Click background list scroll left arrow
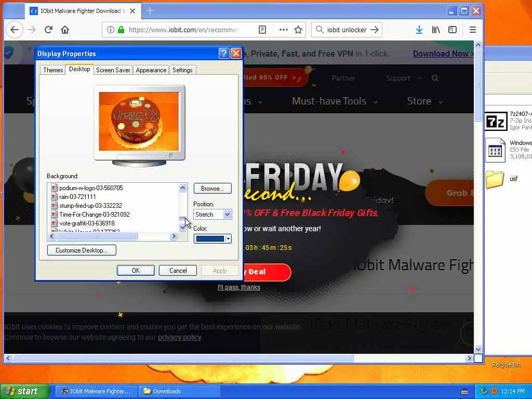 51,236
